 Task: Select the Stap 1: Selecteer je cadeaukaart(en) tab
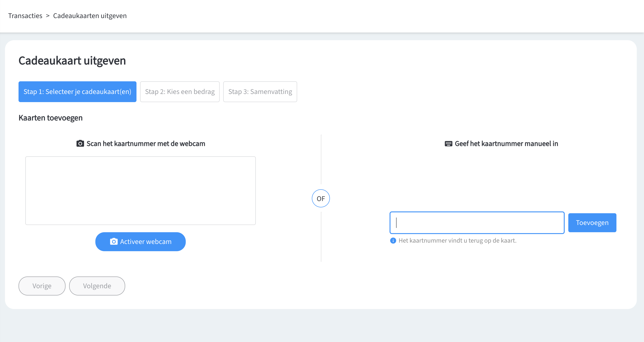77,92
